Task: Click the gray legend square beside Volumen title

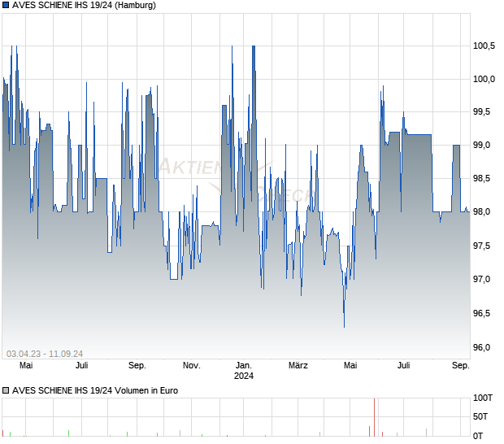Action: (7, 390)
